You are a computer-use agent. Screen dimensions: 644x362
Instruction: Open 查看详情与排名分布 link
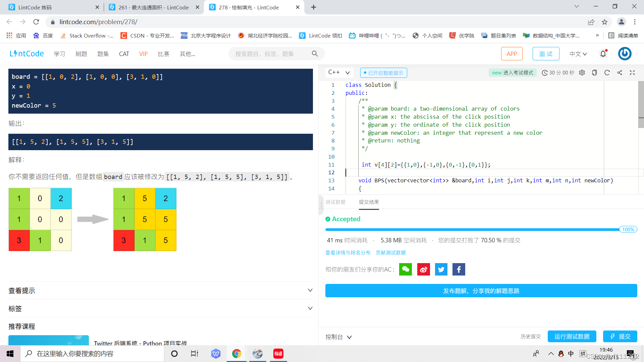348,253
